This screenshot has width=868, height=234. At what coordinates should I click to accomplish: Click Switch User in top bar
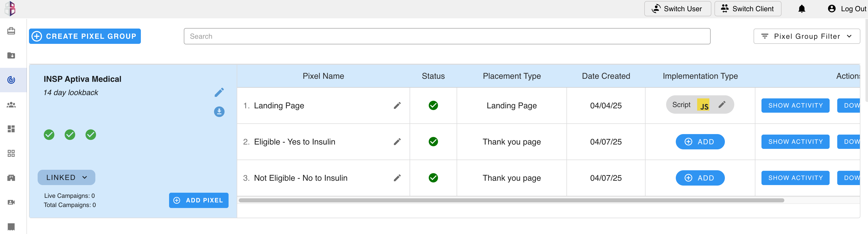[x=678, y=9]
